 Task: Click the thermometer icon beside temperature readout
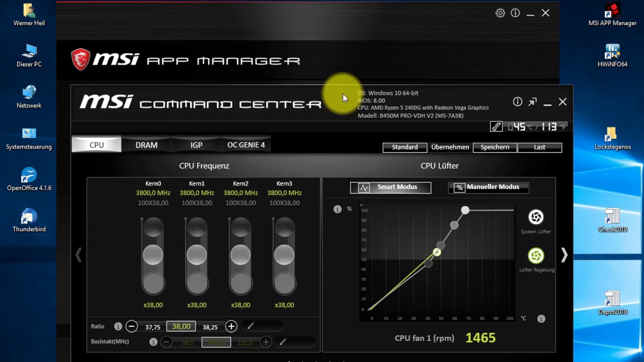coord(496,127)
